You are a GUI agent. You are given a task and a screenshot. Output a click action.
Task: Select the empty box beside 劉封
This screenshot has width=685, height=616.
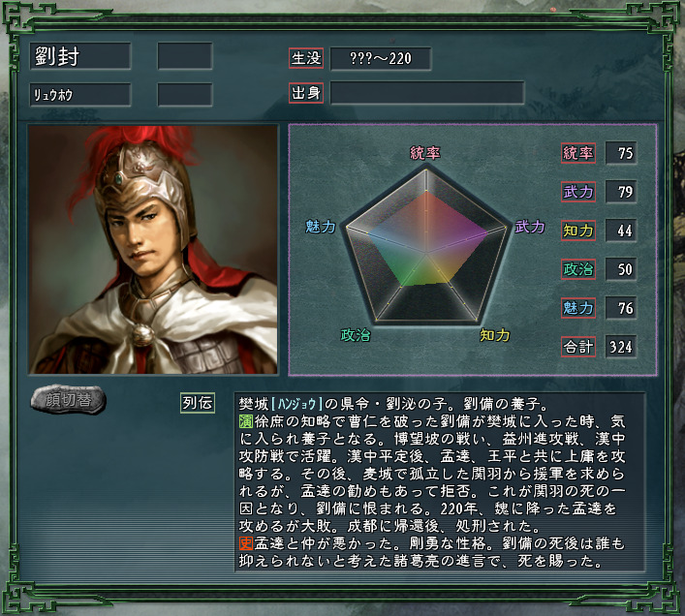(x=185, y=56)
